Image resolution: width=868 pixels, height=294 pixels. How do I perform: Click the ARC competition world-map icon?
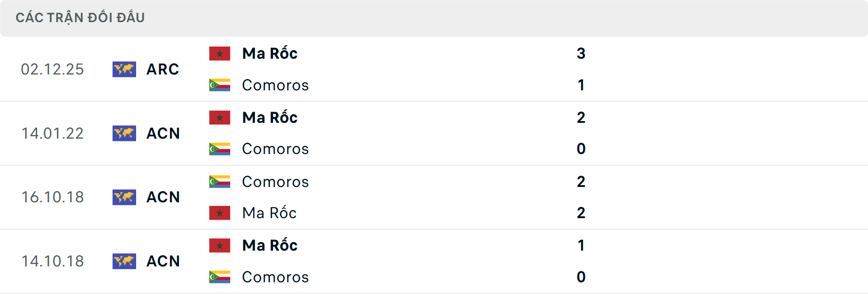pyautogui.click(x=124, y=69)
